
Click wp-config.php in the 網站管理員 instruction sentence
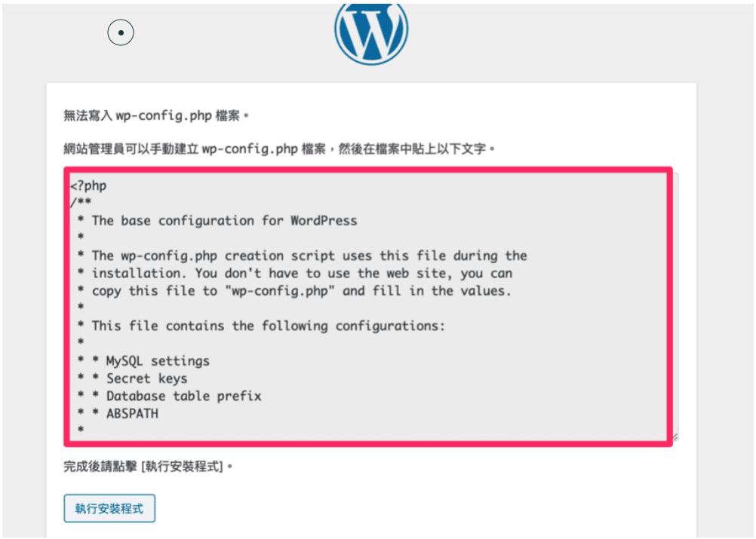249,149
